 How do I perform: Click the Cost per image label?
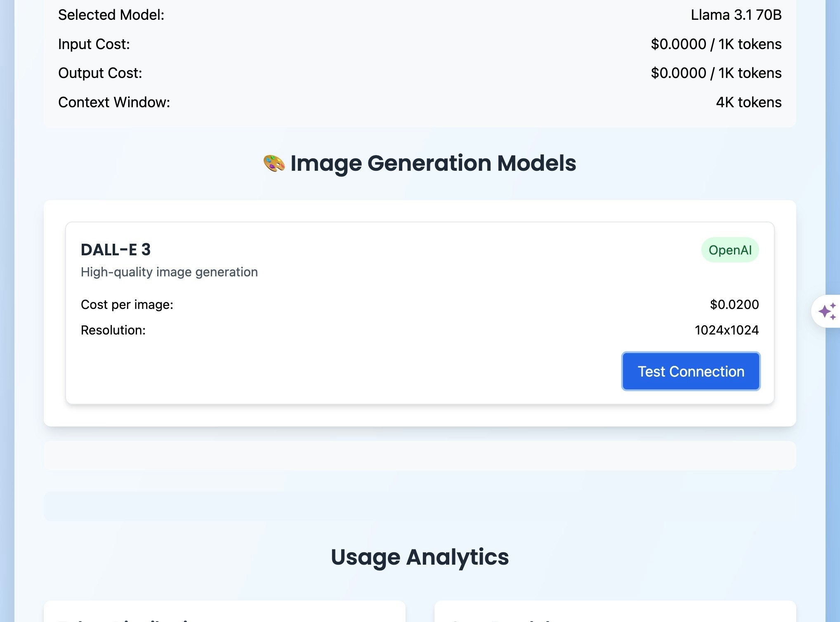(127, 304)
